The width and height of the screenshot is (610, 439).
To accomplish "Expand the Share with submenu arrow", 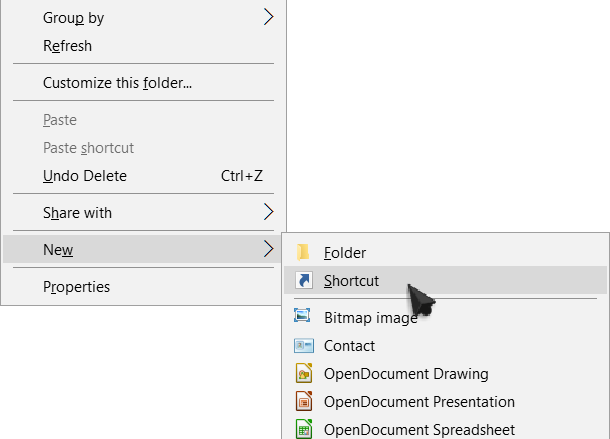I will 268,212.
